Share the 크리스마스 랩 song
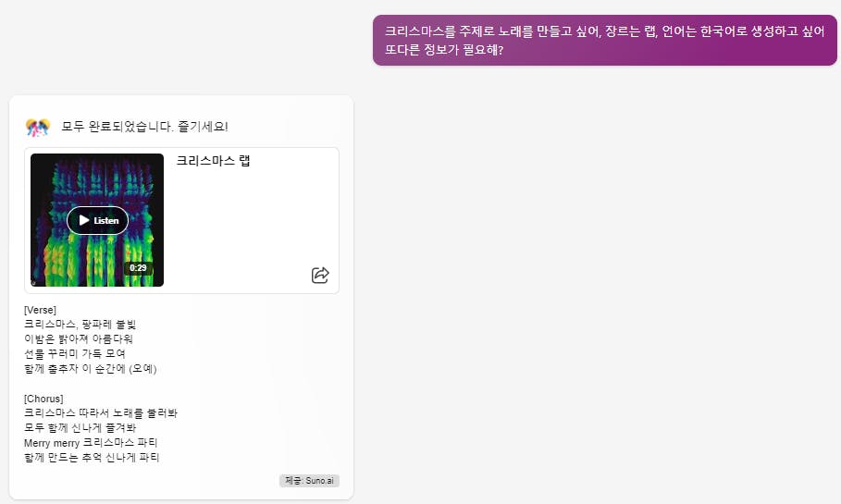Screen dimensions: 841x504 tap(320, 275)
